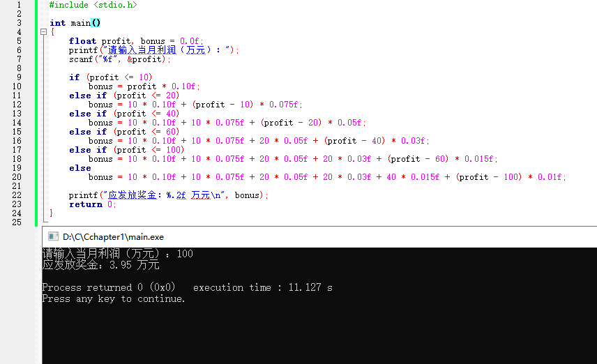Click the else if (profit <= 20) line
597x364 pixels.
pyautogui.click(x=124, y=96)
